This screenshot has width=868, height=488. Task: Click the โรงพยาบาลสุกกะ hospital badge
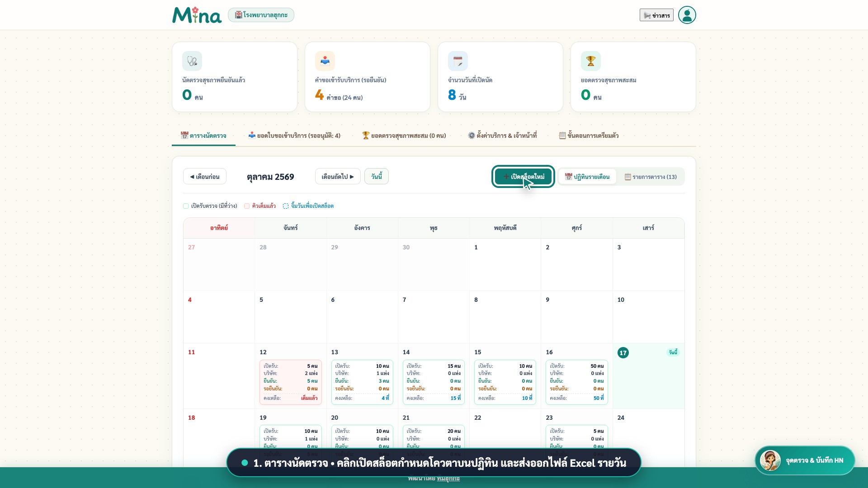point(261,15)
